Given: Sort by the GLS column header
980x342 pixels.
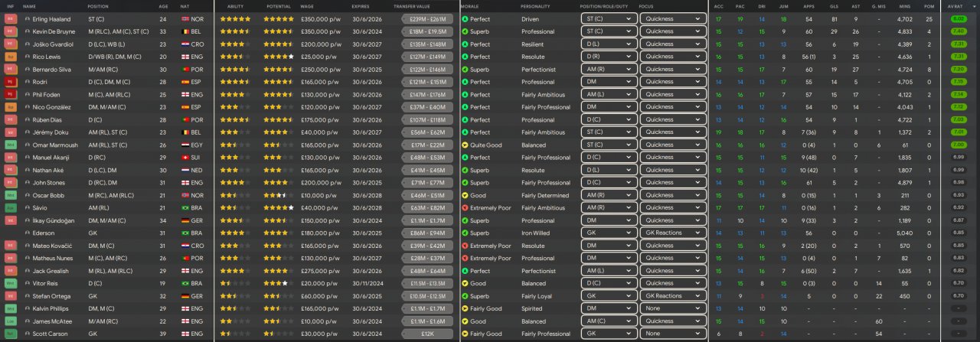Looking at the screenshot, I should [834, 6].
